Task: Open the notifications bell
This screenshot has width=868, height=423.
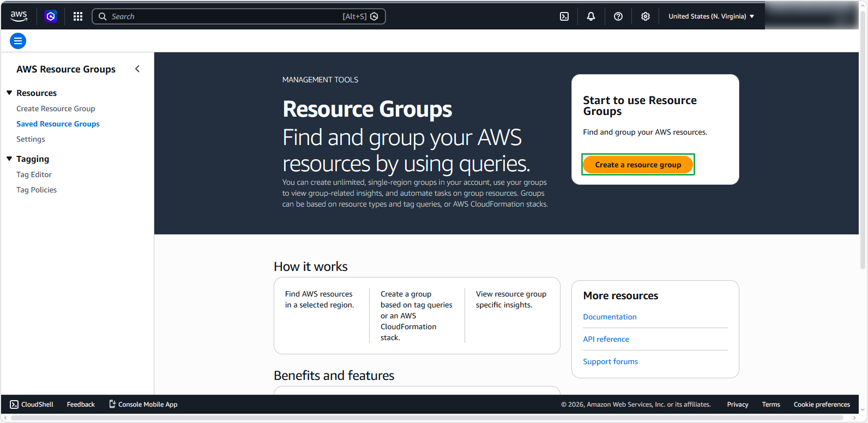Action: click(591, 16)
